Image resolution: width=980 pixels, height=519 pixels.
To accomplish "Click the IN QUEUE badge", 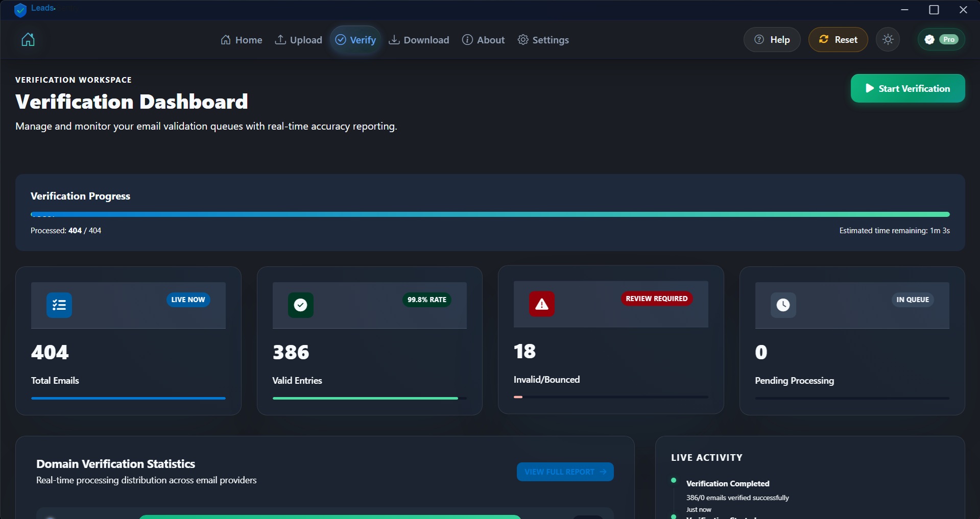I will pos(913,300).
